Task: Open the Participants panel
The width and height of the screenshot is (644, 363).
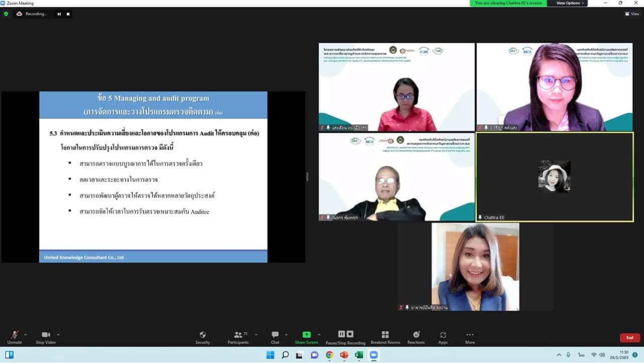Action: [238, 337]
